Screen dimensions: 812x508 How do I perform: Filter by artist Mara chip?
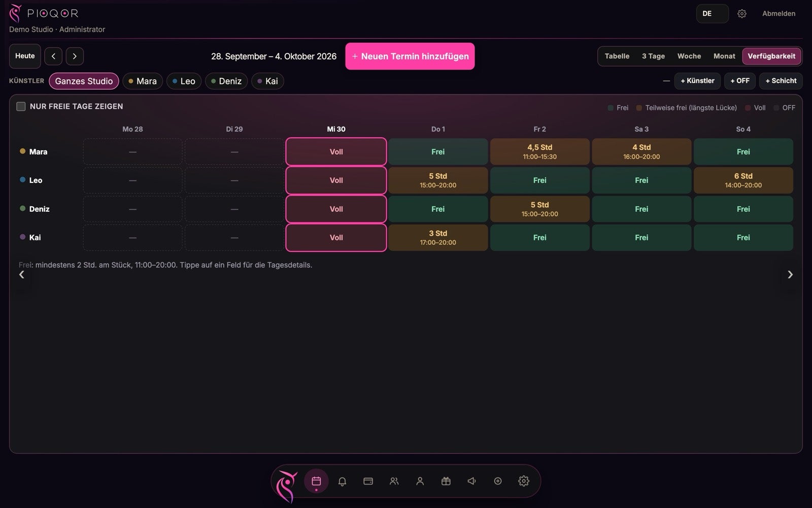(x=143, y=81)
